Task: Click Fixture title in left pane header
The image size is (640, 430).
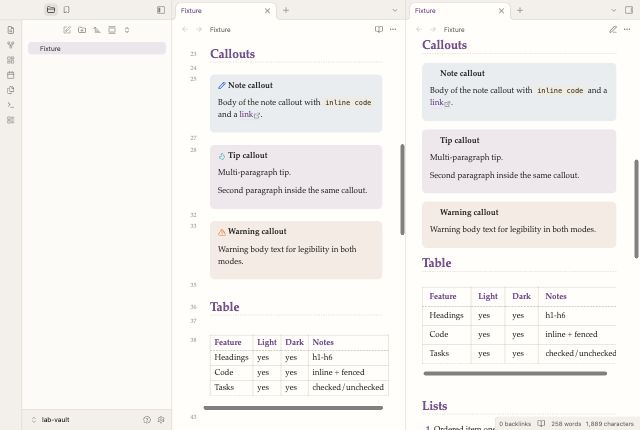Action: (x=220, y=29)
